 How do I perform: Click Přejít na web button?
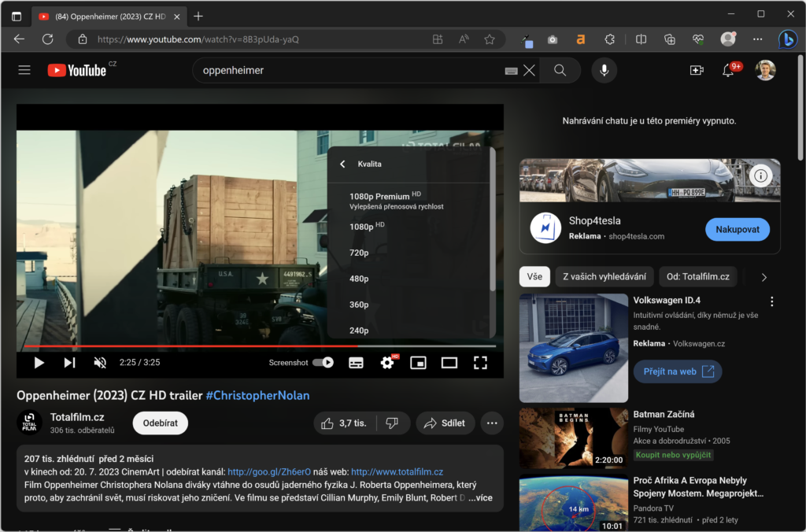tap(678, 371)
